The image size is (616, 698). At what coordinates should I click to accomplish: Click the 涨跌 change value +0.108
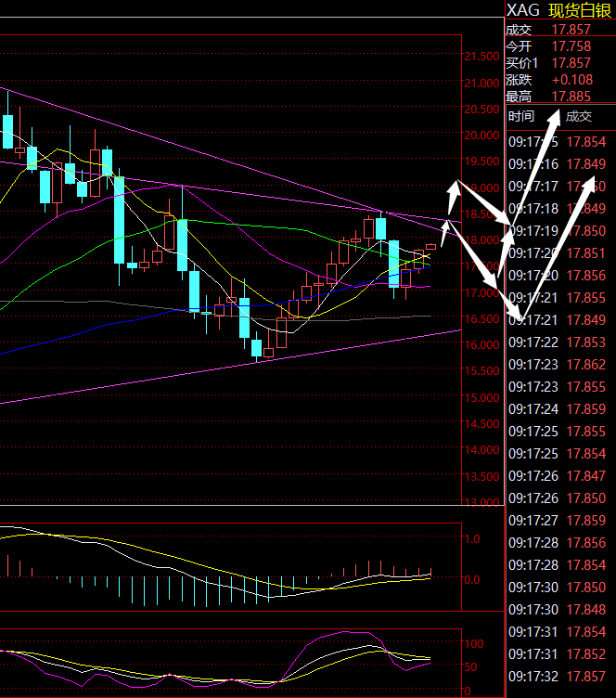pos(572,80)
